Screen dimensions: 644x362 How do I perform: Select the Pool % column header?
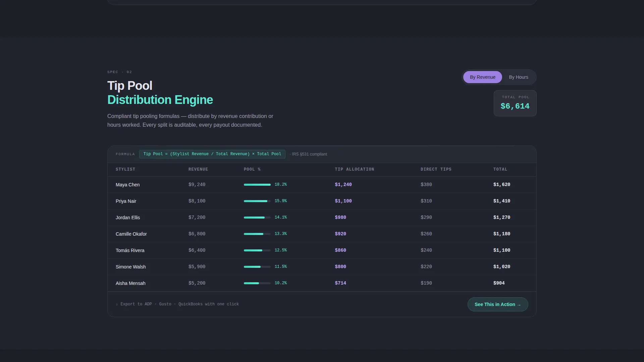[x=252, y=169]
